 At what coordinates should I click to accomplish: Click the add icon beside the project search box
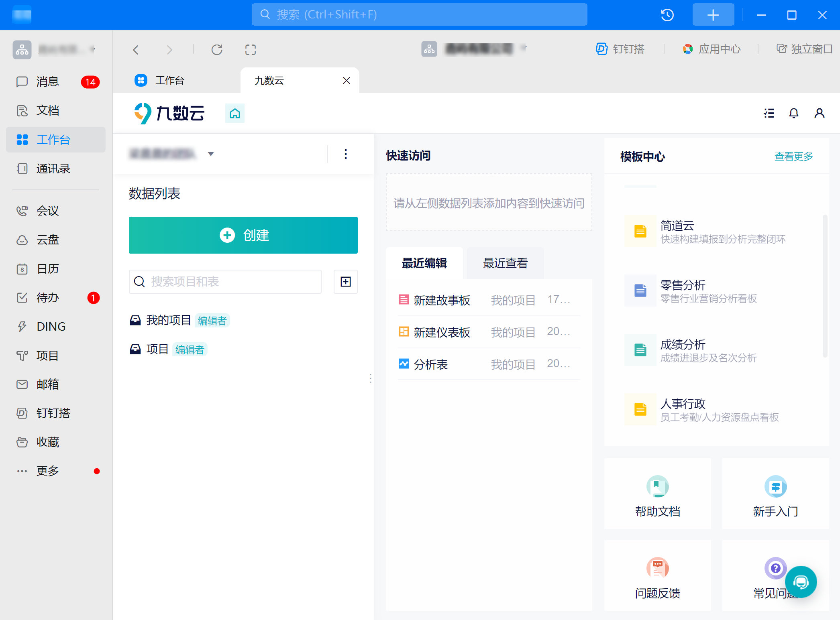pyautogui.click(x=345, y=281)
